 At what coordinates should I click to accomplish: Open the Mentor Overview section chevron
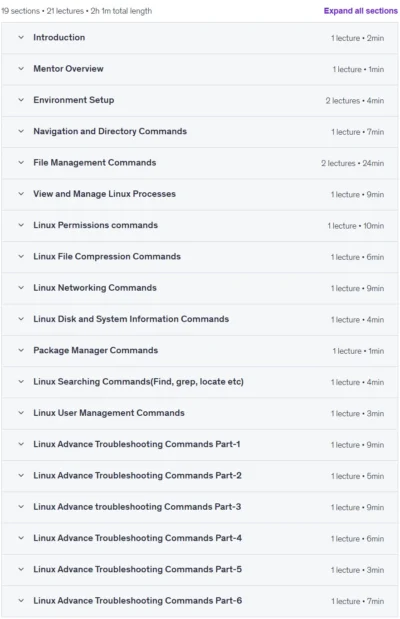point(21,69)
